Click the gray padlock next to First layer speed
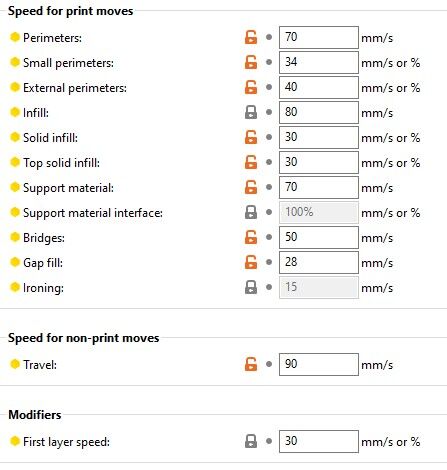This screenshot has width=447, height=470. click(251, 441)
